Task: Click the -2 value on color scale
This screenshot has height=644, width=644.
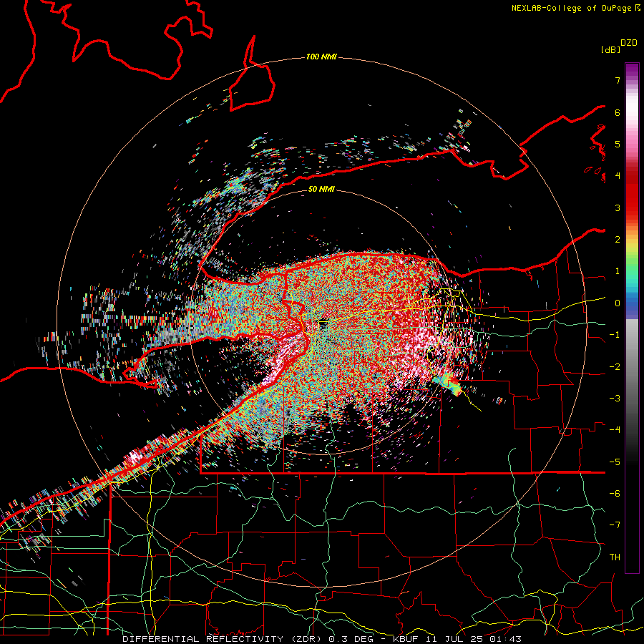Action: [615, 367]
